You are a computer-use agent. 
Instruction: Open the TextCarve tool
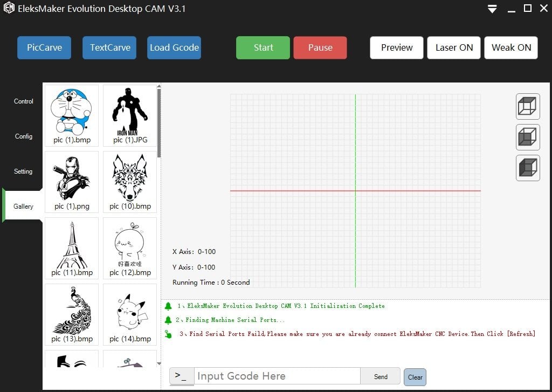[x=109, y=47]
